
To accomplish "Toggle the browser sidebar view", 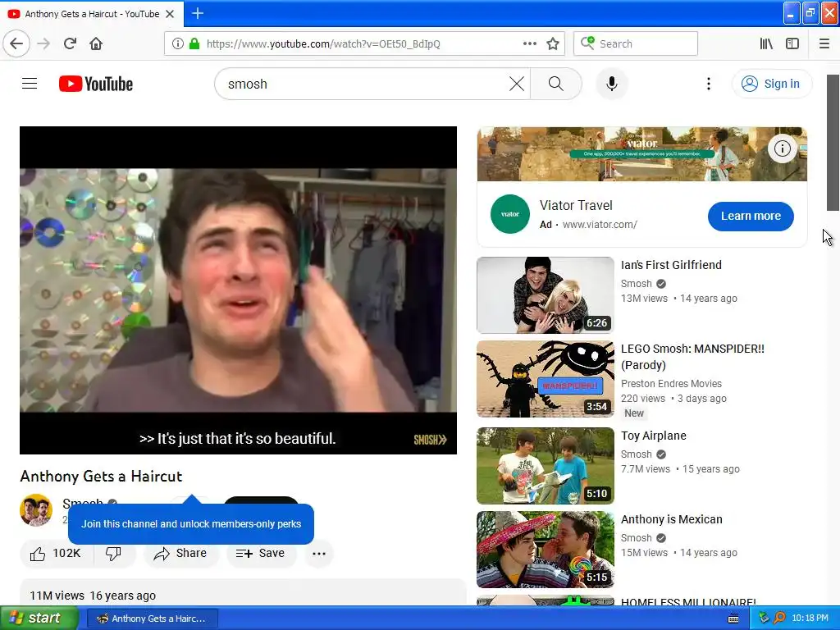I will 792,44.
